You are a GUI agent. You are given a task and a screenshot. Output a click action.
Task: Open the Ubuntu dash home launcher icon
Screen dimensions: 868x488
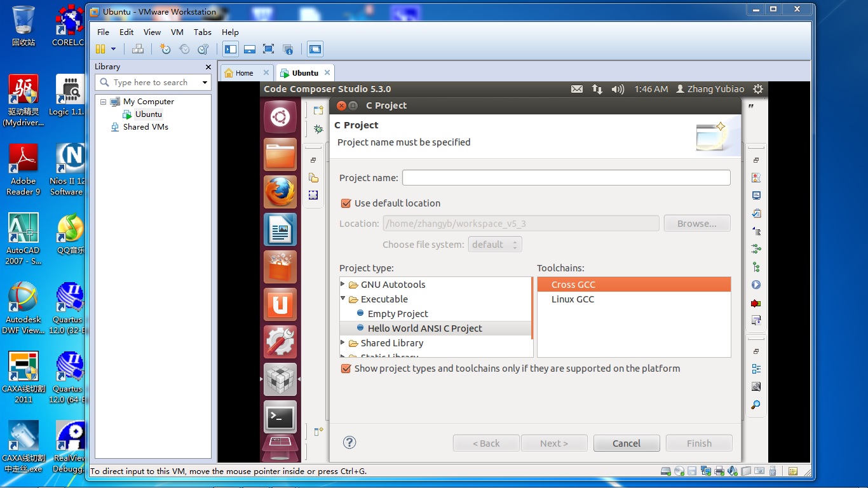pyautogui.click(x=280, y=117)
